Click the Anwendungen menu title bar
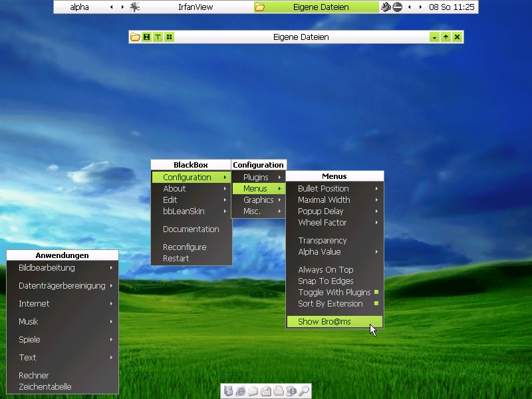Viewport: 532px width, 399px height. tap(63, 255)
